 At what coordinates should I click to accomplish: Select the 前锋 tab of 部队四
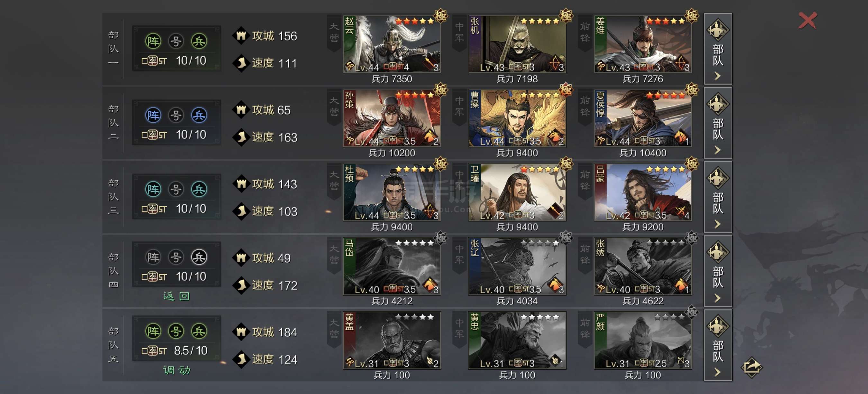tap(585, 256)
